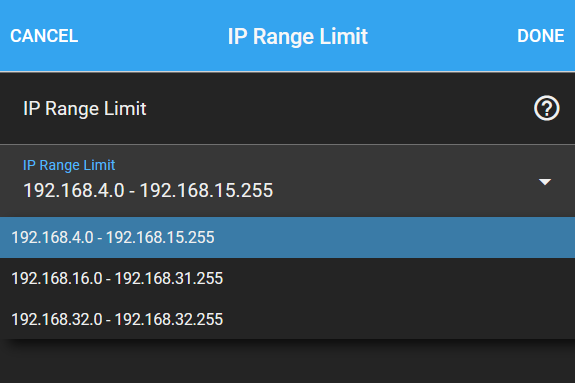Select the last range starting with 192.168.32.0
This screenshot has height=383, width=575.
coord(288,319)
